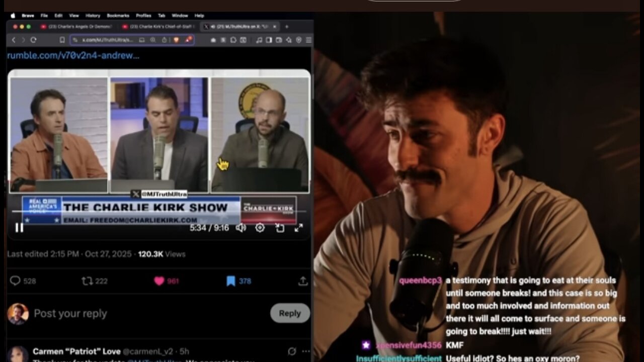This screenshot has width=644, height=362.
Task: Switch to 'Charlie Kirk's Chief-of-Staff' tab
Action: tap(158, 27)
